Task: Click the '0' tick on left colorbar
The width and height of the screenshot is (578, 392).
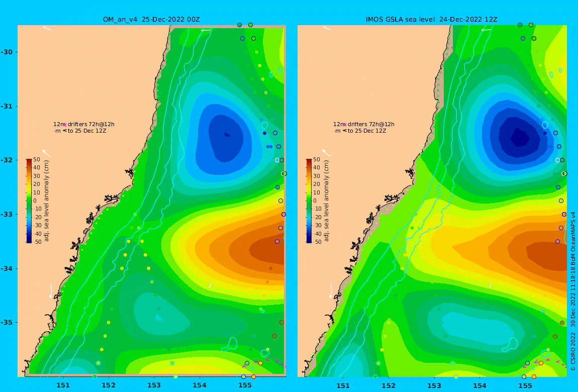Action: 35,201
